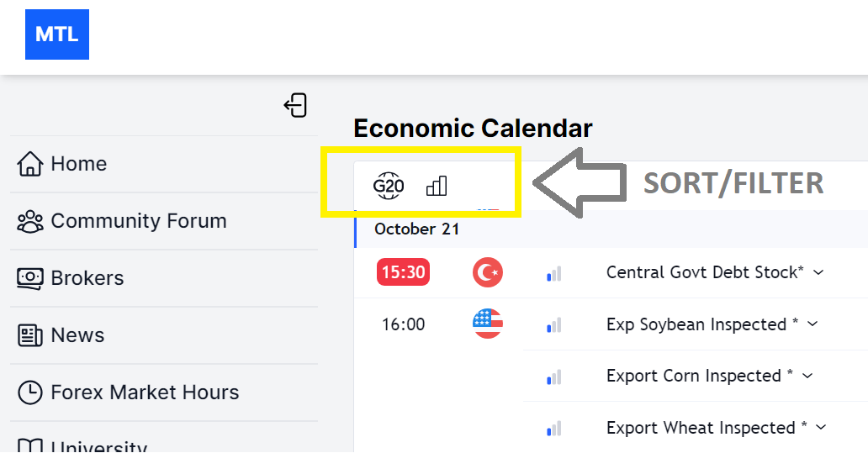Click the Home house icon
The image size is (868, 453).
click(30, 164)
